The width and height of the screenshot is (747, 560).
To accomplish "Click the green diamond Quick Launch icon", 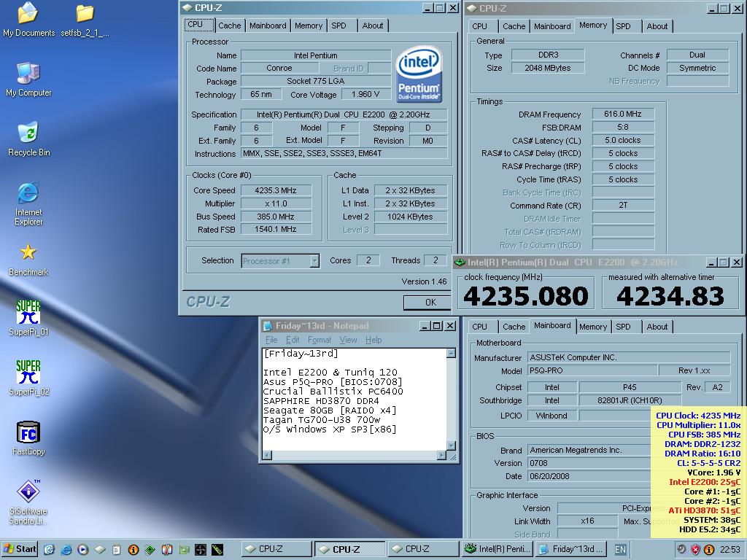I will (x=150, y=550).
